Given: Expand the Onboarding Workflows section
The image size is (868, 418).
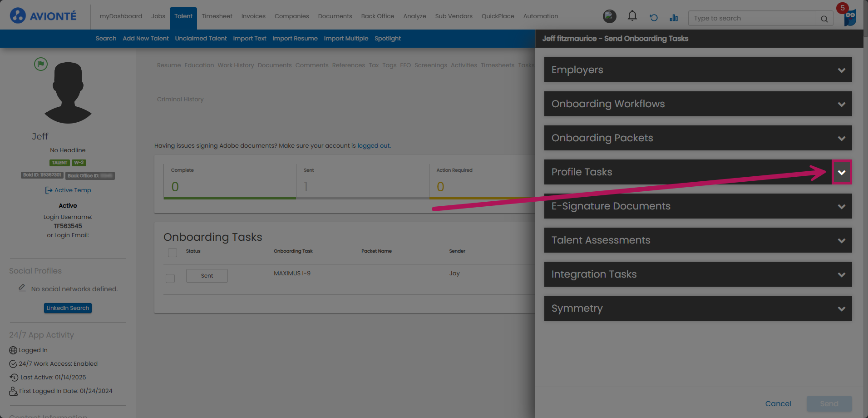Looking at the screenshot, I should click(x=698, y=104).
